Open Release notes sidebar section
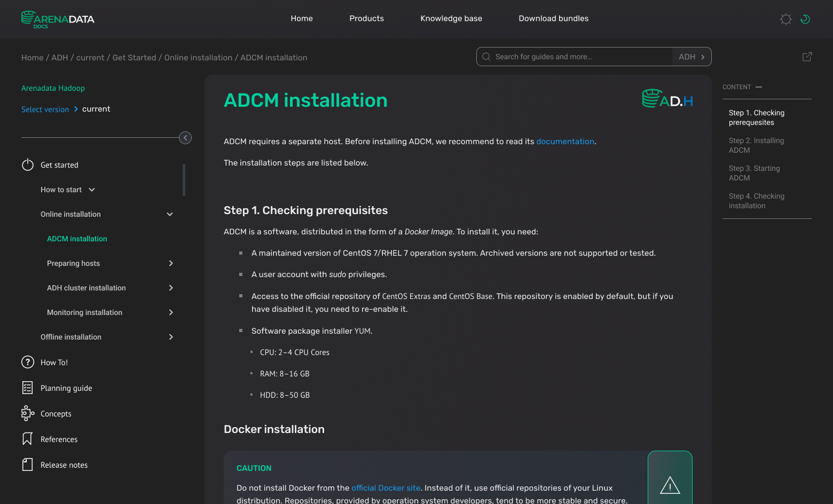The height and width of the screenshot is (504, 833). coord(64,465)
